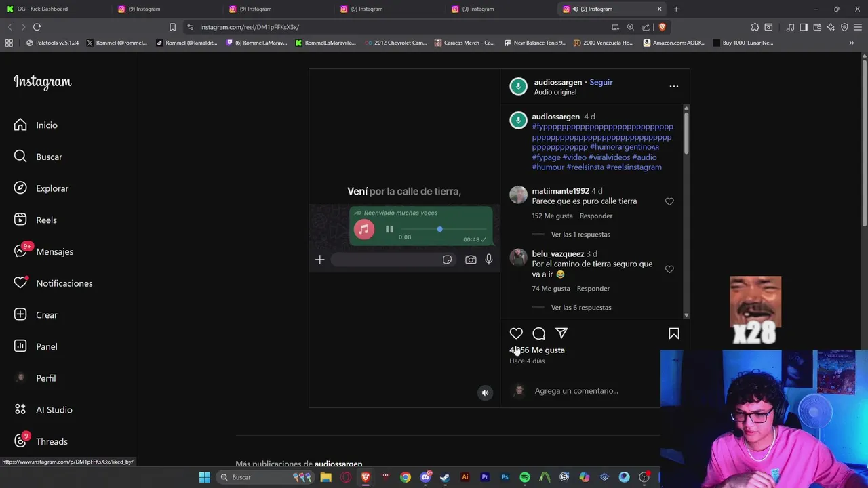Close the active Instagram tab
868x488 pixels.
pos(659,9)
